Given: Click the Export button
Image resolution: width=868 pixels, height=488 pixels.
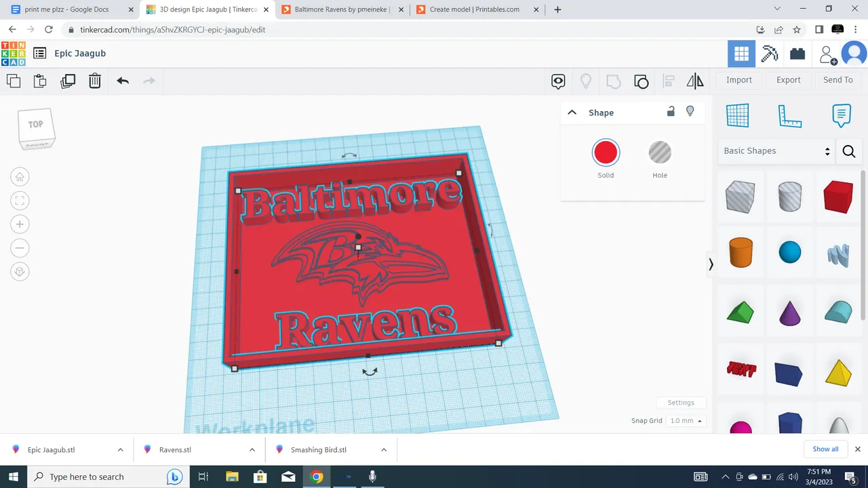Looking at the screenshot, I should tap(788, 79).
